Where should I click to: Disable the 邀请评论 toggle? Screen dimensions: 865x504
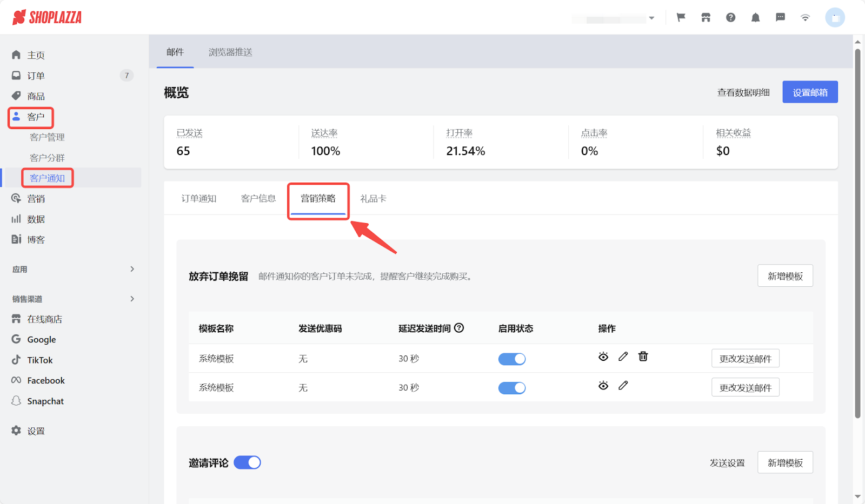pos(247,462)
